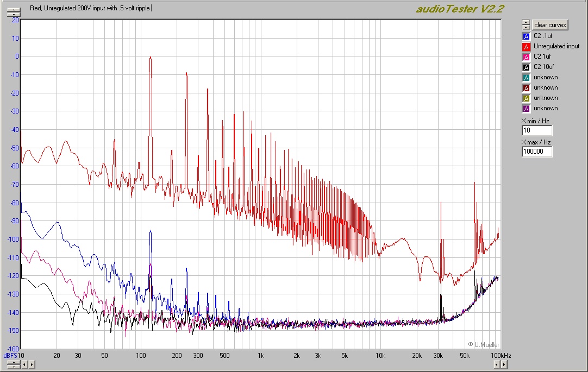Click the X min / Hz input field

pyautogui.click(x=536, y=131)
